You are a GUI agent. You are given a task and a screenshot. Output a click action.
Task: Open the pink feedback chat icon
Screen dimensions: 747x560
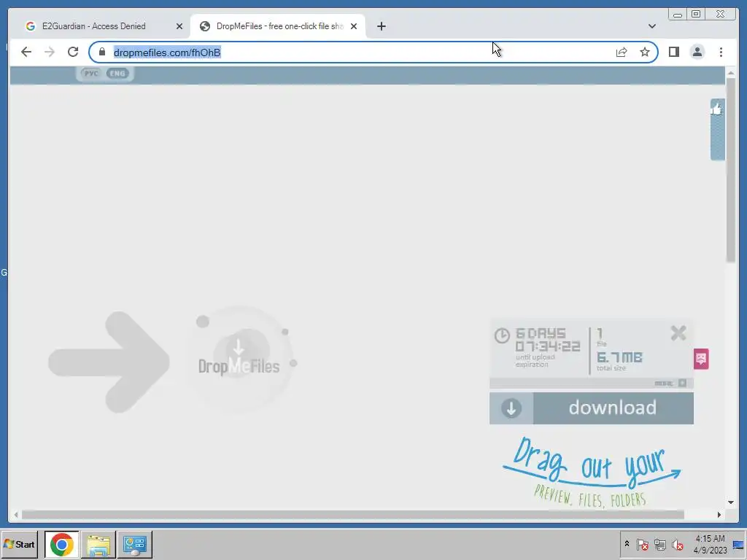(701, 359)
